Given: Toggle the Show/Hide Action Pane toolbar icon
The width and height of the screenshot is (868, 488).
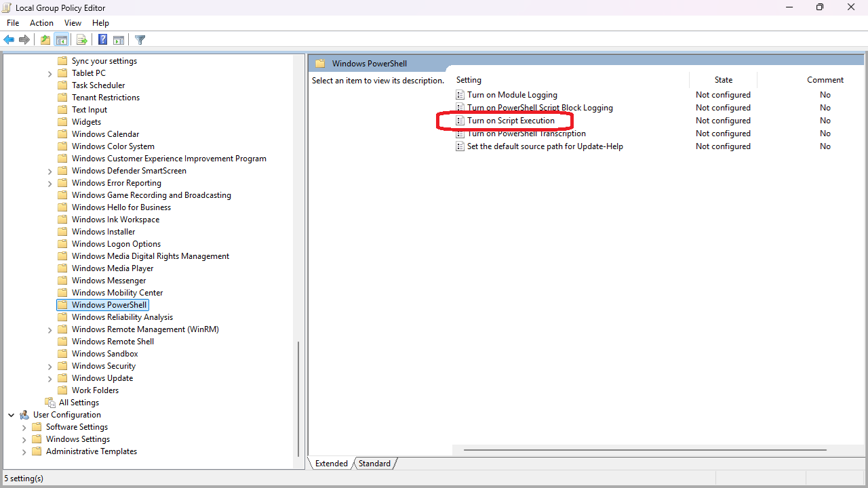Looking at the screenshot, I should click(x=119, y=40).
